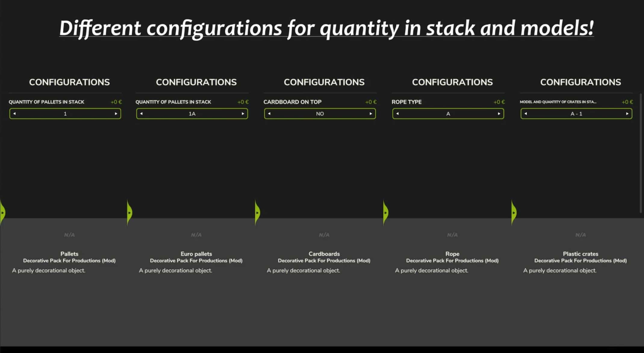Switch Rope Type backward with left arrow
The height and width of the screenshot is (353, 644).
point(397,114)
